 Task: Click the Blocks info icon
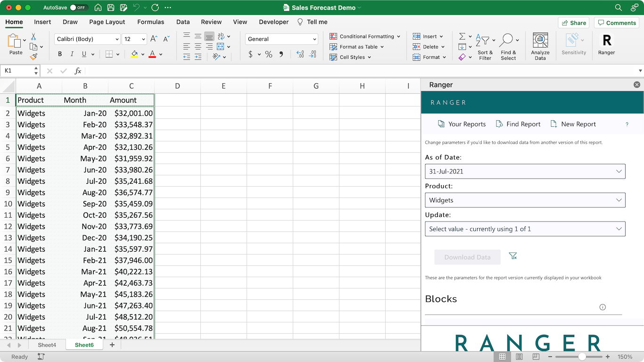pyautogui.click(x=603, y=307)
